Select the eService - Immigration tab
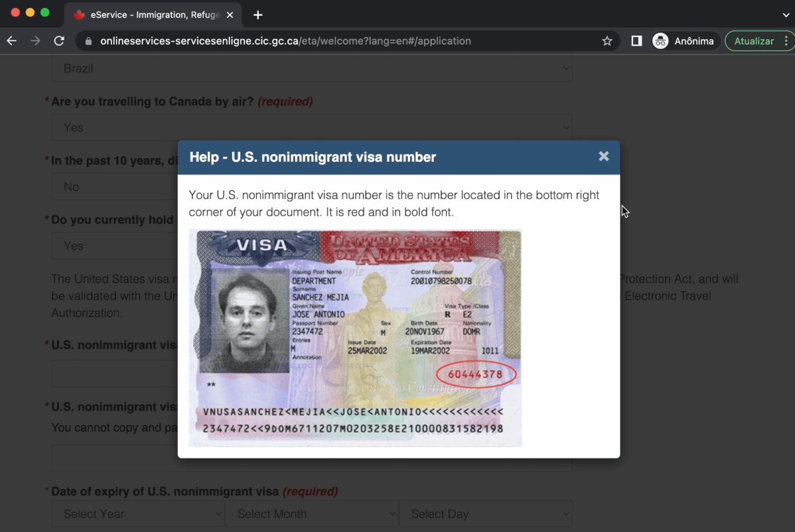 (x=153, y=15)
